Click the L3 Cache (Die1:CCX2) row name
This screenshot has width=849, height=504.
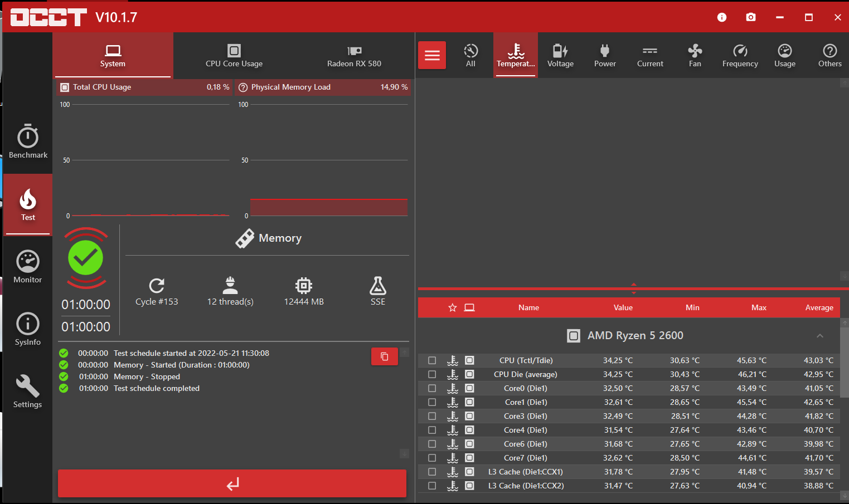pos(526,486)
